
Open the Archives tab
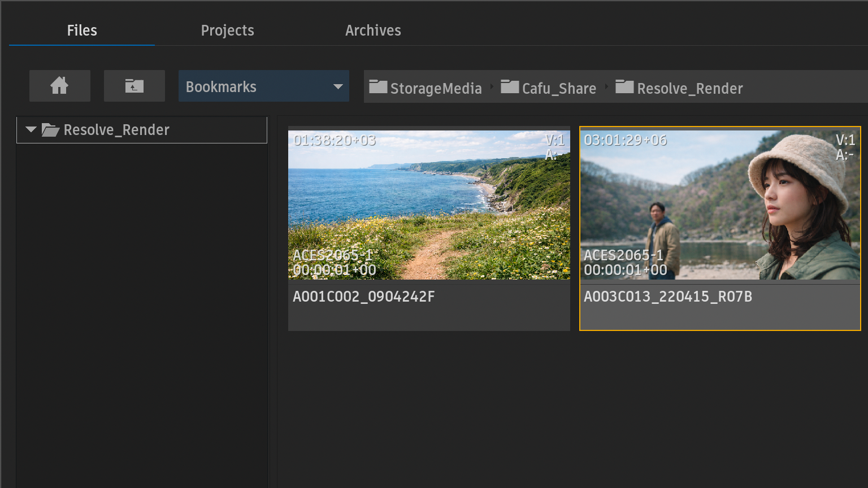pyautogui.click(x=373, y=30)
